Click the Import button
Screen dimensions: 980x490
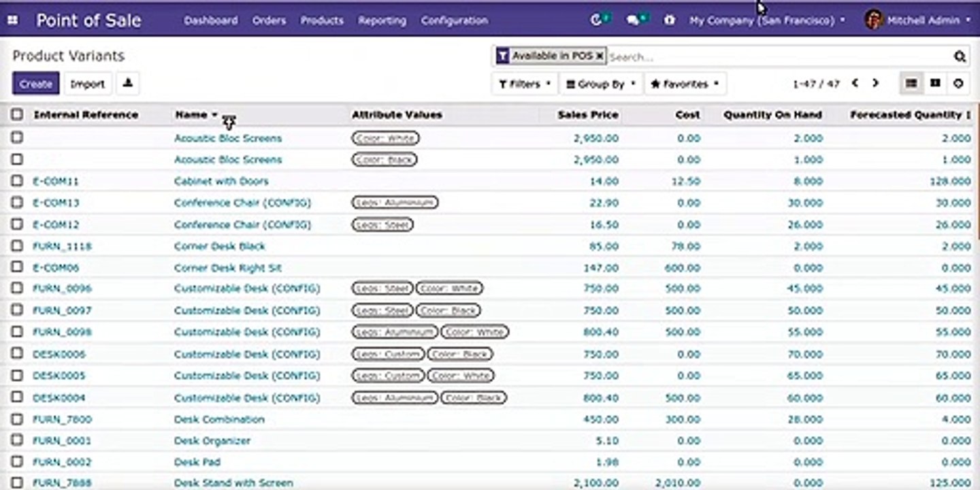[88, 84]
